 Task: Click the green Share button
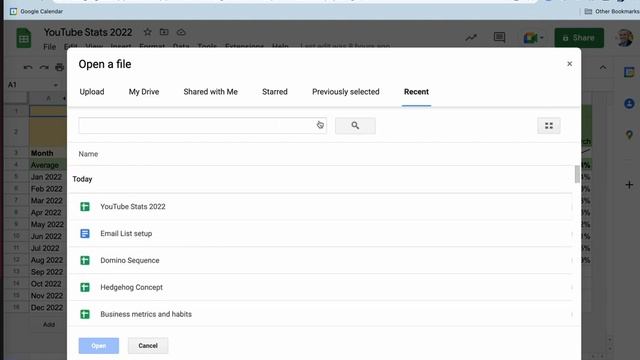[x=579, y=38]
